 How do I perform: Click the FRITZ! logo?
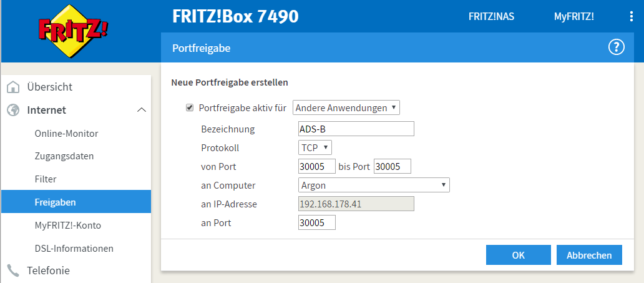[73, 31]
